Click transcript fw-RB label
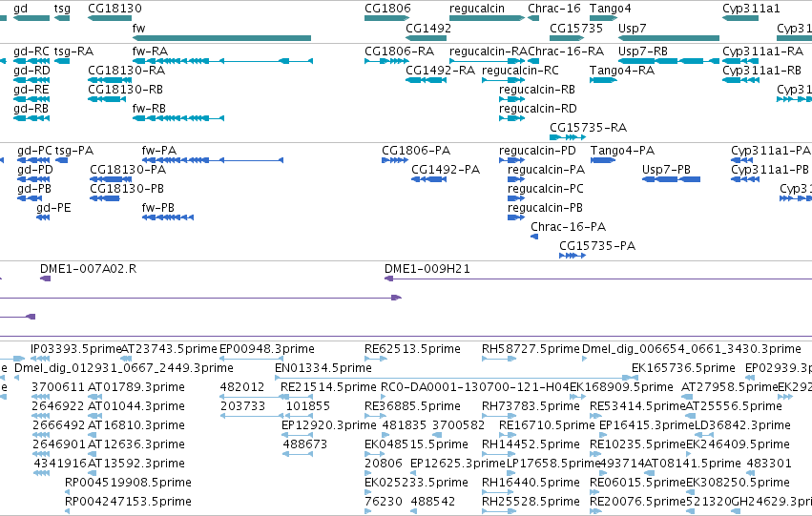This screenshot has height=516, width=812. pos(149,109)
